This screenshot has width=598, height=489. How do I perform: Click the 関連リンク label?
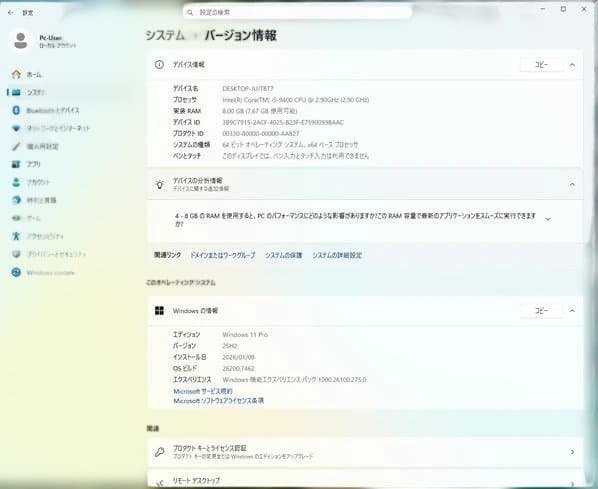point(167,255)
